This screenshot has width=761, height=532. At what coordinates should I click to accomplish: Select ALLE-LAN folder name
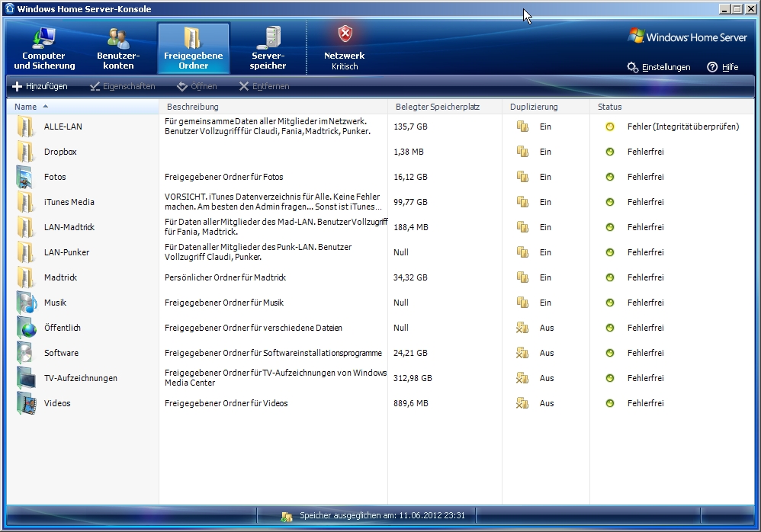click(x=63, y=127)
